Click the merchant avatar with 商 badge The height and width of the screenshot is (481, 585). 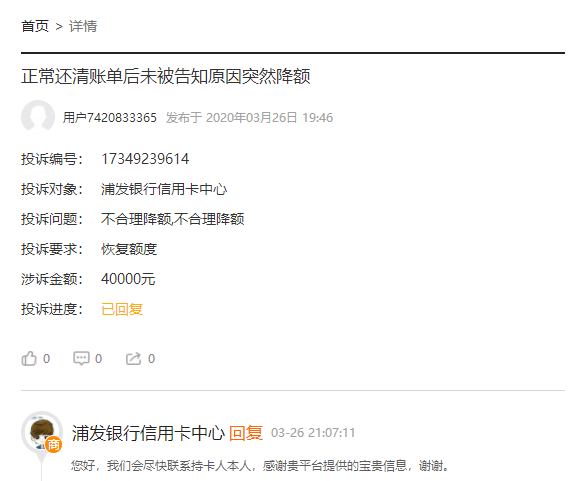[x=42, y=433]
